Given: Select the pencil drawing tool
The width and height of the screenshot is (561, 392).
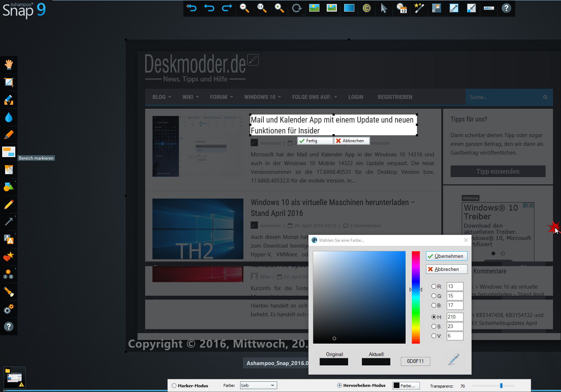Looking at the screenshot, I should coord(9,204).
